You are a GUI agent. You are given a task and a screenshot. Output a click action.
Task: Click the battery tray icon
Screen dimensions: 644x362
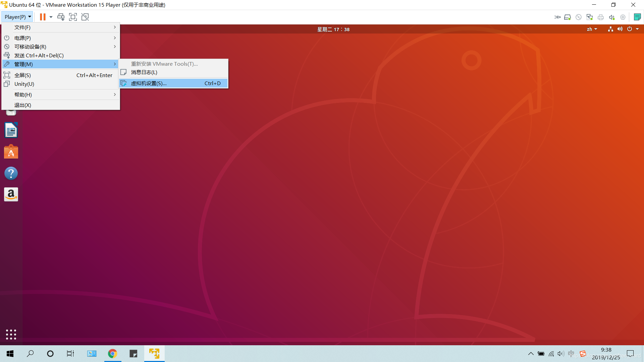pos(541,354)
